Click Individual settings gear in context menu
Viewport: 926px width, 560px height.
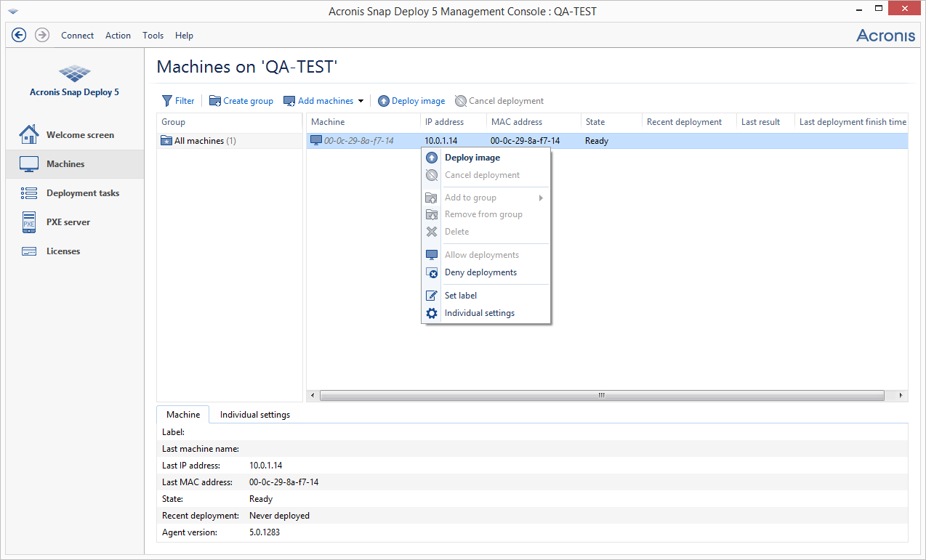pyautogui.click(x=432, y=313)
